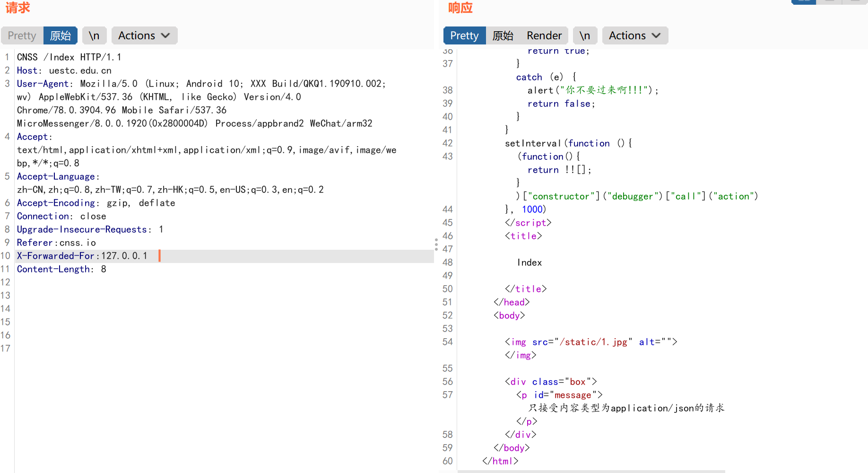Click the closing </body> tag
The width and height of the screenshot is (868, 473).
tap(512, 448)
